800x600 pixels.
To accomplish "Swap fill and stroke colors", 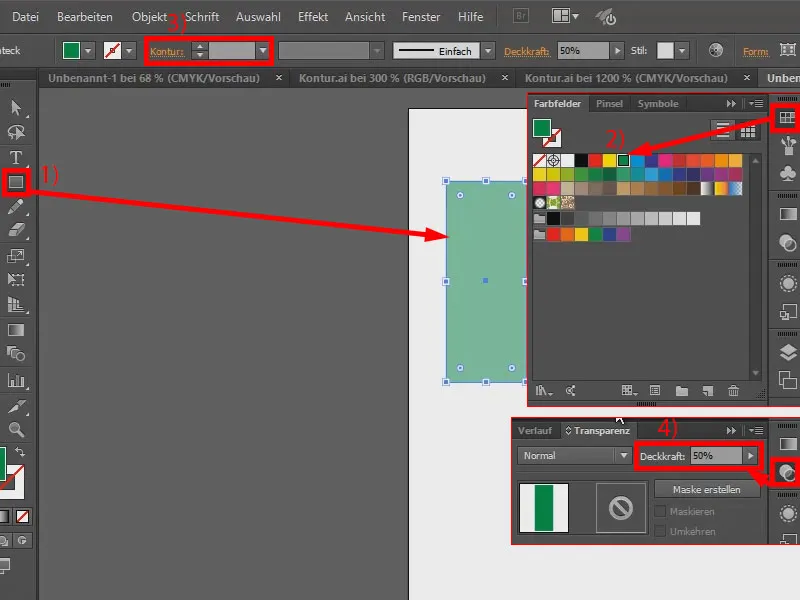I will click(x=20, y=452).
